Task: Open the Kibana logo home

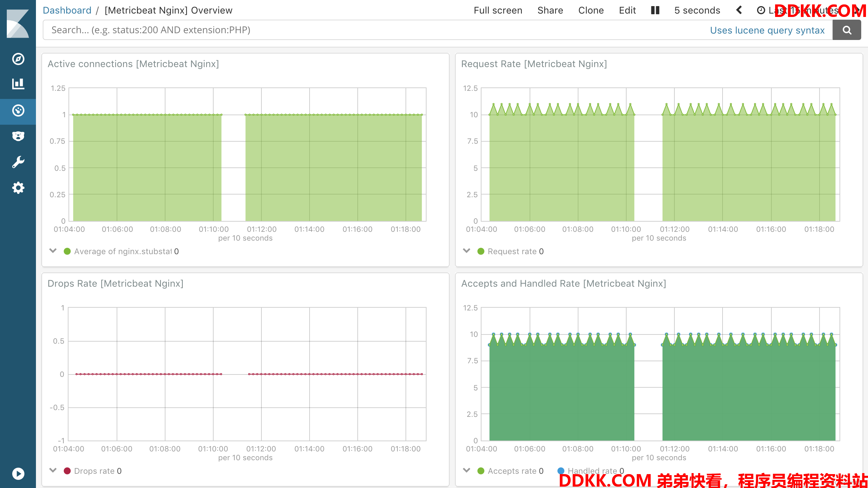Action: coord(18,24)
